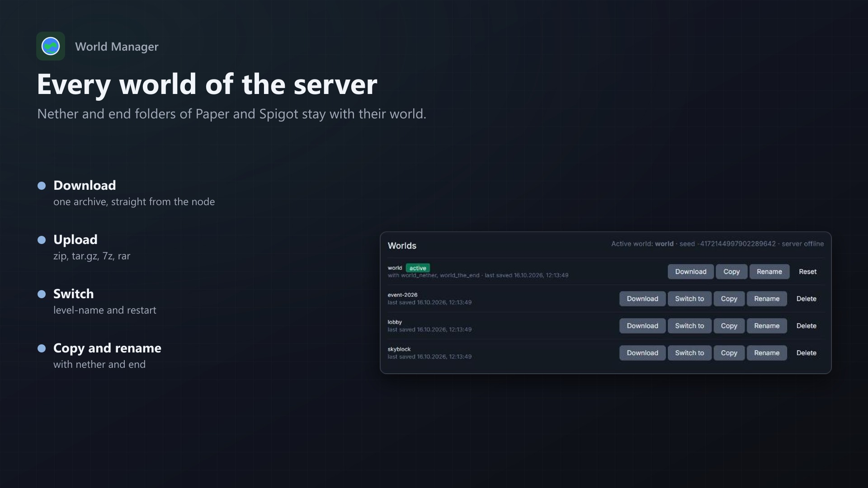
Task: Download the lobby world
Action: (642, 326)
